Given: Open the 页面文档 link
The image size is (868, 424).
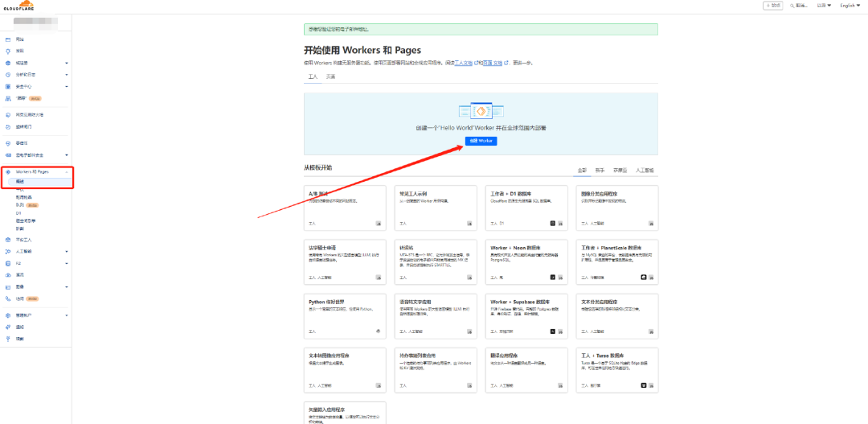Looking at the screenshot, I should click(492, 64).
